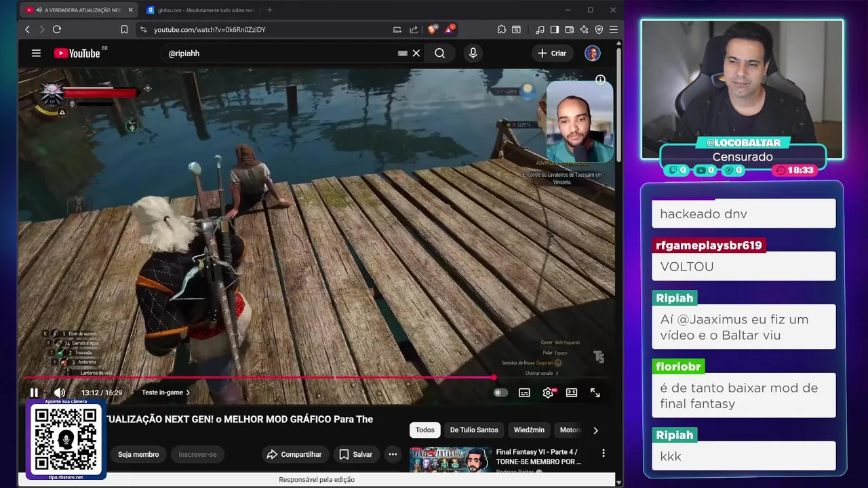This screenshot has height=488, width=868.
Task: Open site settings icon in address bar
Action: [x=142, y=29]
